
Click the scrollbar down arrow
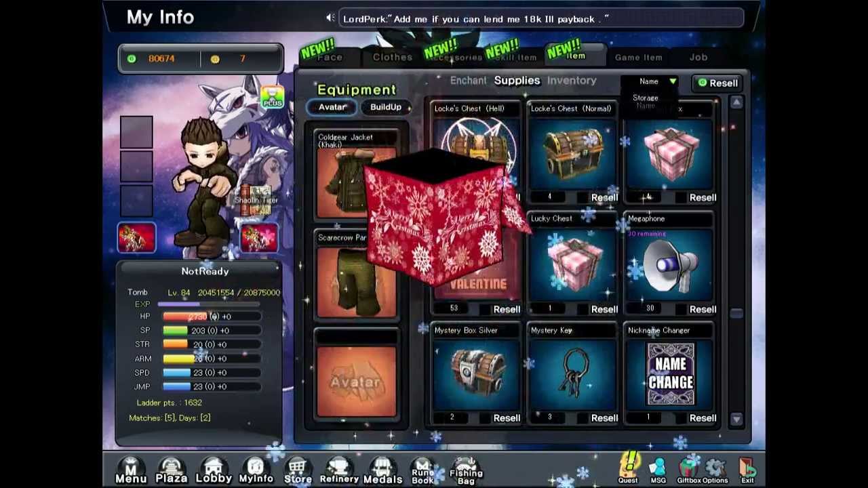click(736, 420)
